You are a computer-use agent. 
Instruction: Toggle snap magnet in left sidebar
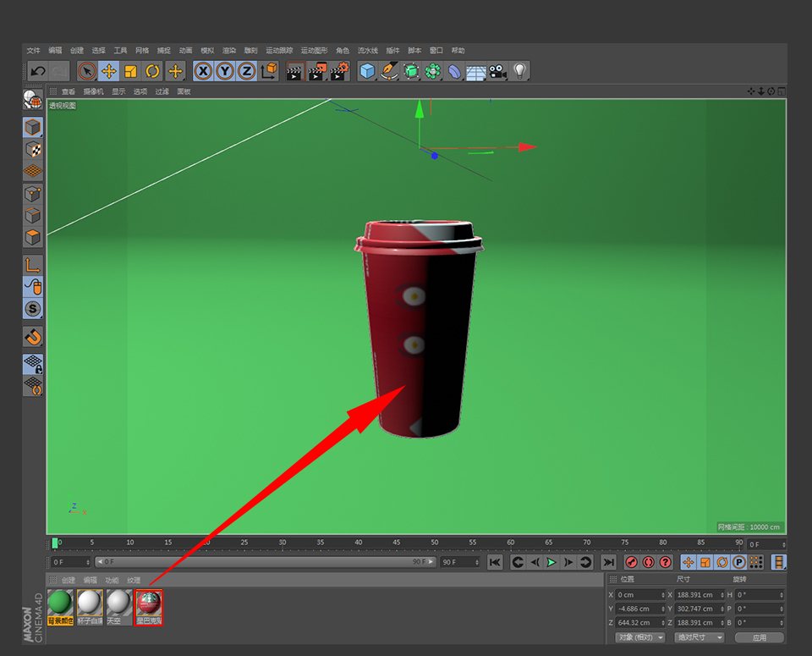(x=33, y=337)
